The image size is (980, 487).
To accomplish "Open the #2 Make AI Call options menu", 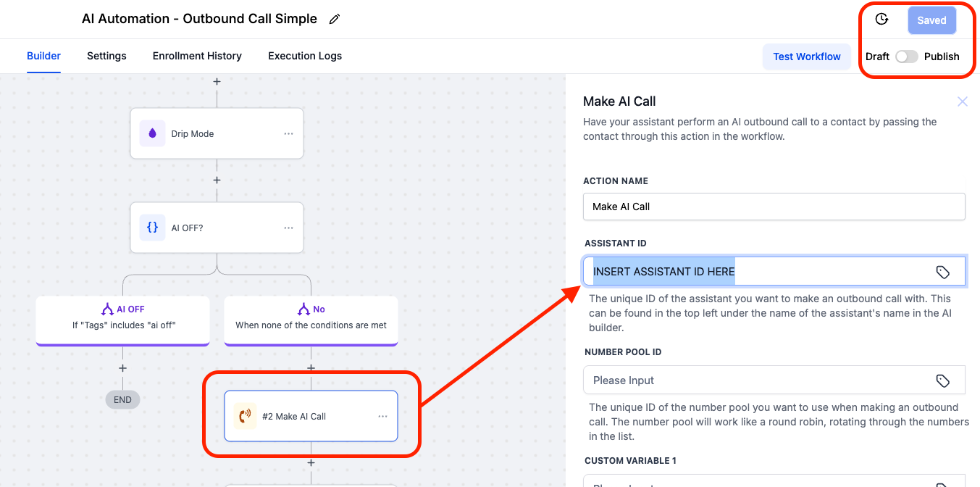I will coord(382,416).
